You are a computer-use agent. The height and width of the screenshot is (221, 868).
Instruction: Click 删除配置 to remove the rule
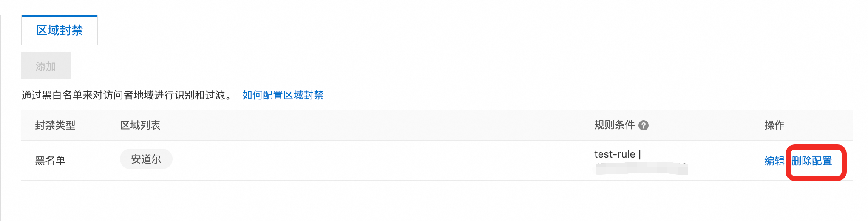tap(811, 161)
